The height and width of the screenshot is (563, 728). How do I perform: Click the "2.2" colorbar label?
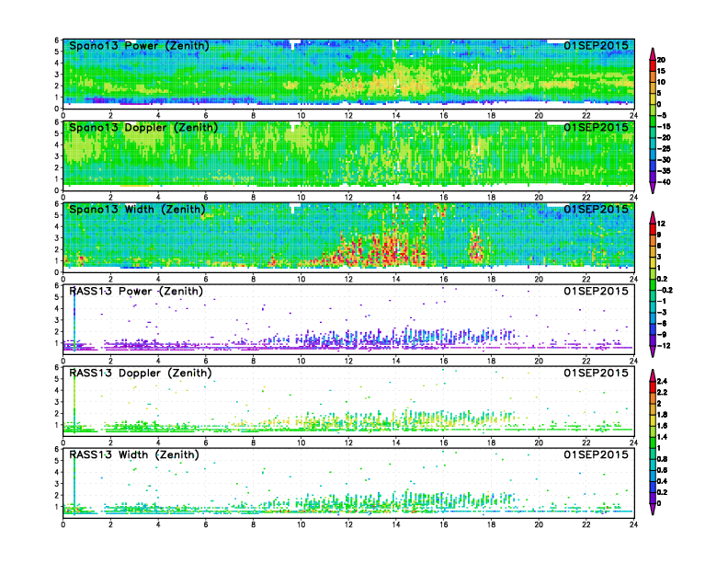[x=662, y=392]
